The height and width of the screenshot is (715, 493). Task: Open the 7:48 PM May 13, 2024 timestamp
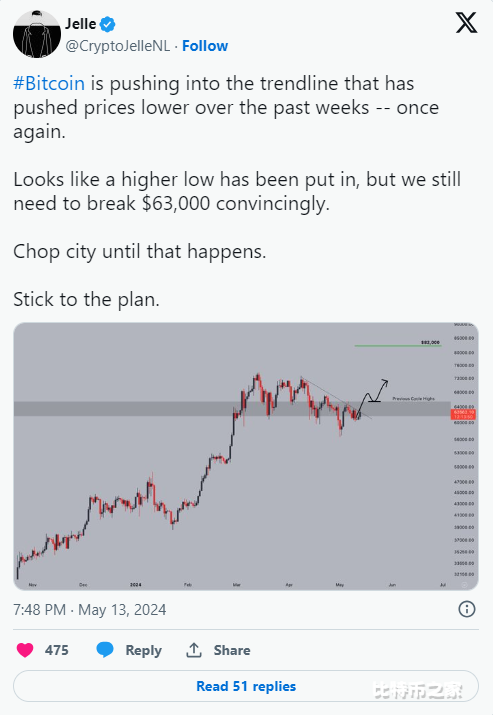point(89,610)
